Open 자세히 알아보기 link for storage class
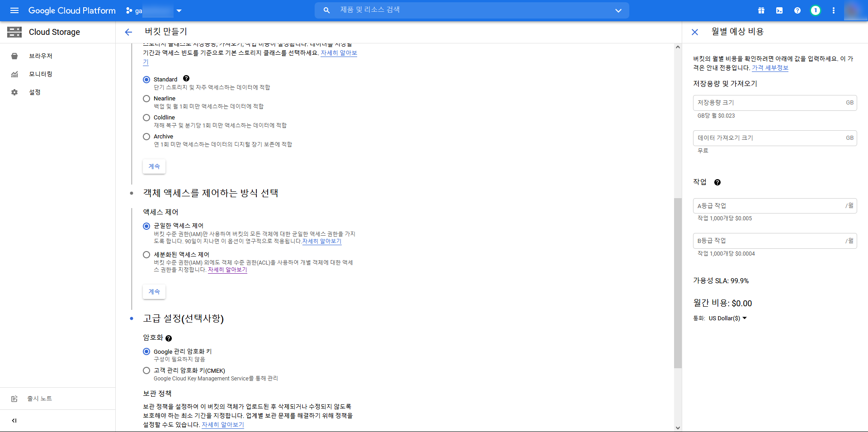This screenshot has width=868, height=432. 339,53
